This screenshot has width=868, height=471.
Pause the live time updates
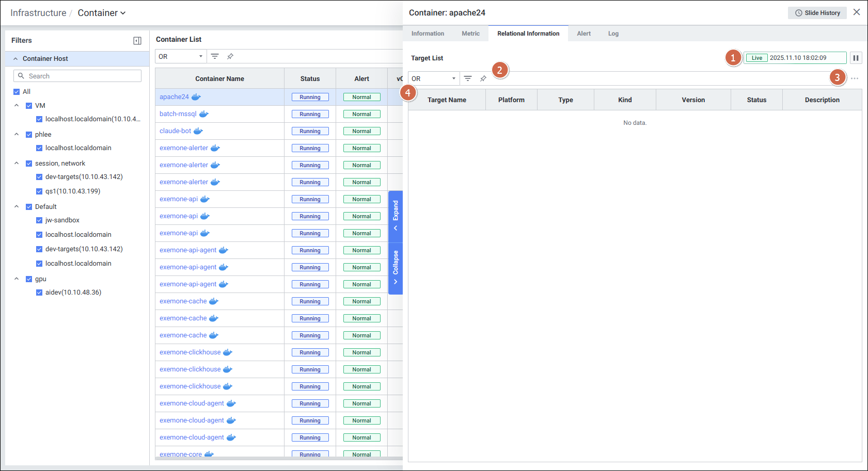pyautogui.click(x=856, y=58)
